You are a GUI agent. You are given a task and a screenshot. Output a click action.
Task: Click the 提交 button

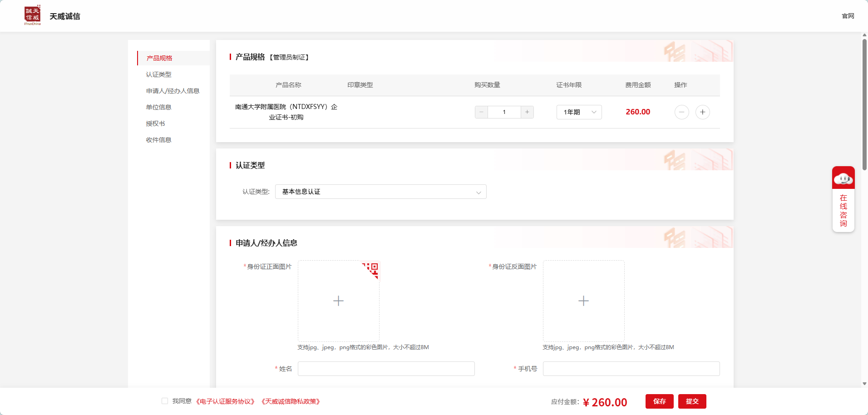pos(692,401)
